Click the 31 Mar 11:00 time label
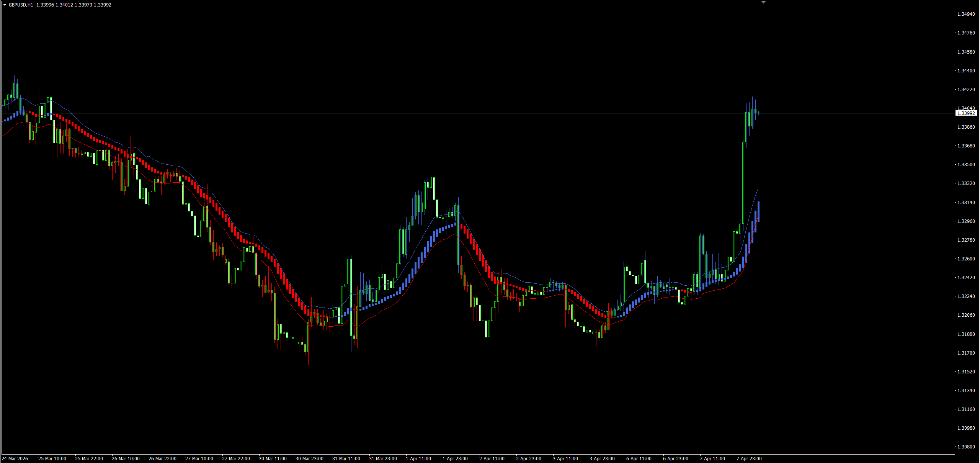980x463 pixels. [x=346, y=459]
